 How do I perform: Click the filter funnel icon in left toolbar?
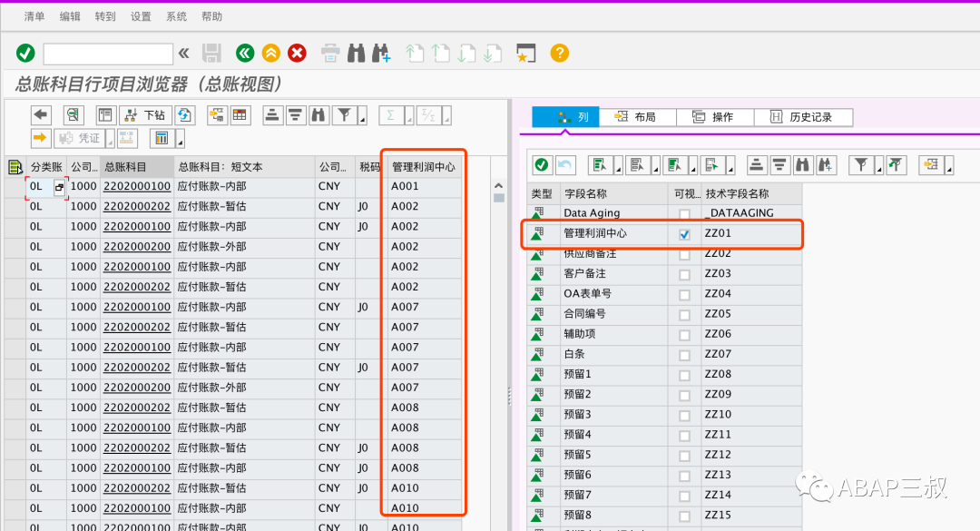pyautogui.click(x=344, y=115)
